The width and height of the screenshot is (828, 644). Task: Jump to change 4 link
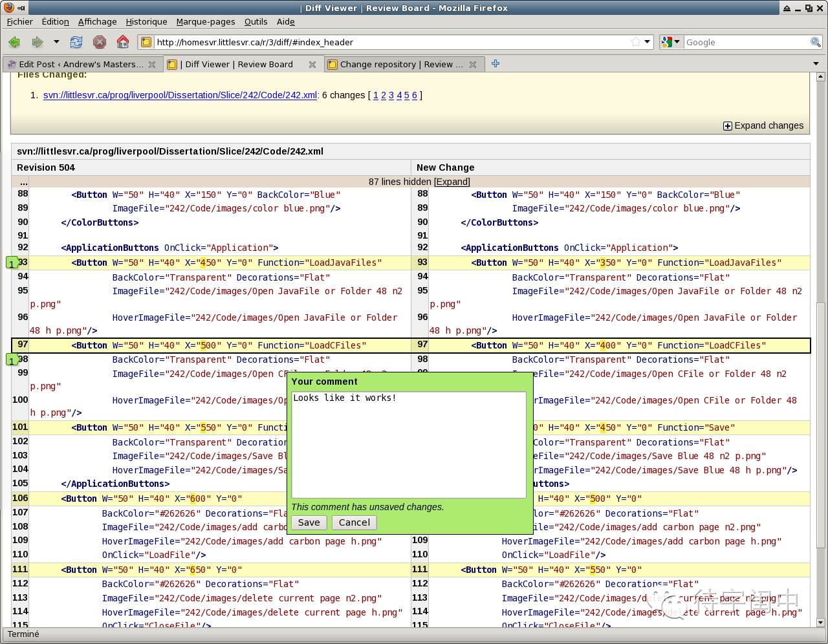[399, 95]
